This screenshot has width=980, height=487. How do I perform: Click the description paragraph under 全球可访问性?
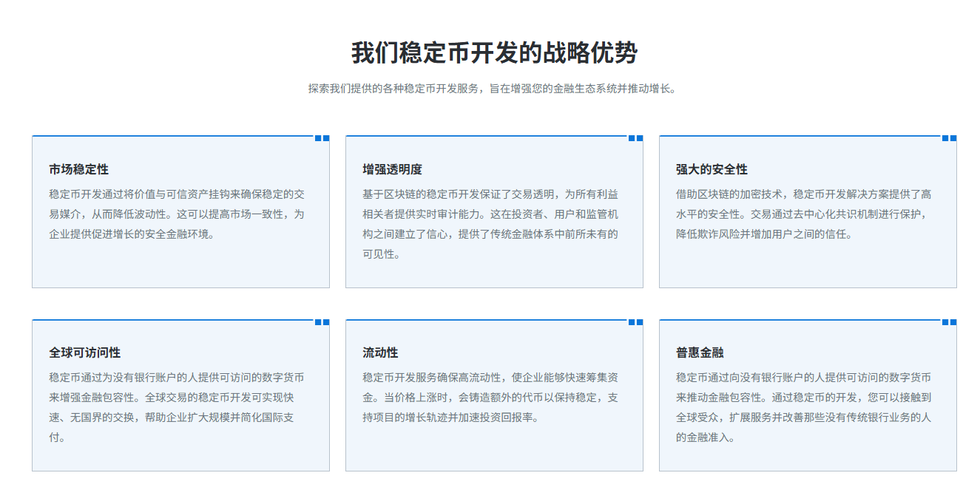click(x=177, y=407)
